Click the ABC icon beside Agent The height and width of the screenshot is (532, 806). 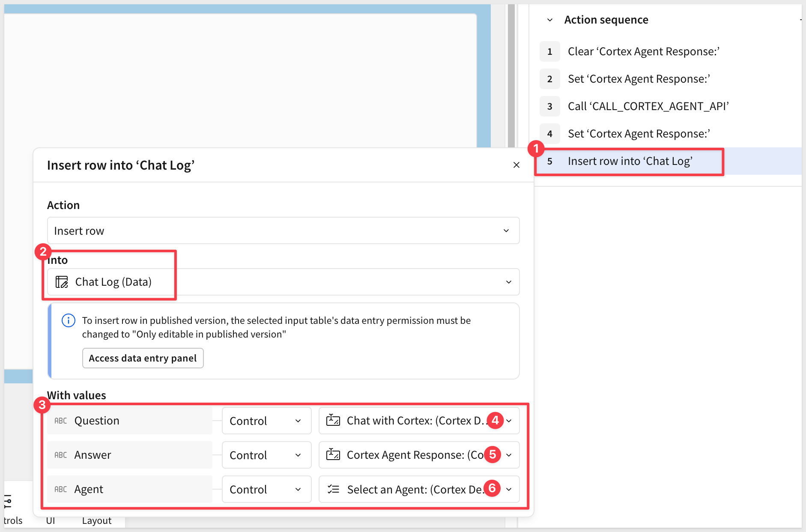click(60, 489)
